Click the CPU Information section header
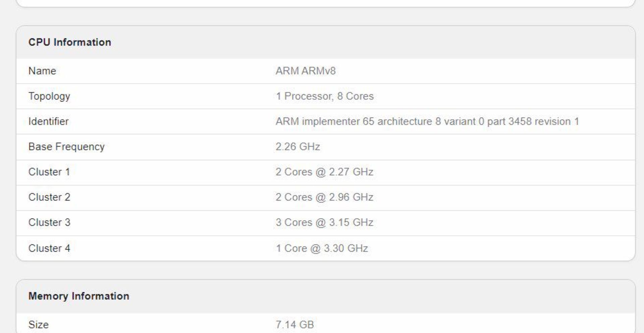644x333 pixels. click(70, 42)
